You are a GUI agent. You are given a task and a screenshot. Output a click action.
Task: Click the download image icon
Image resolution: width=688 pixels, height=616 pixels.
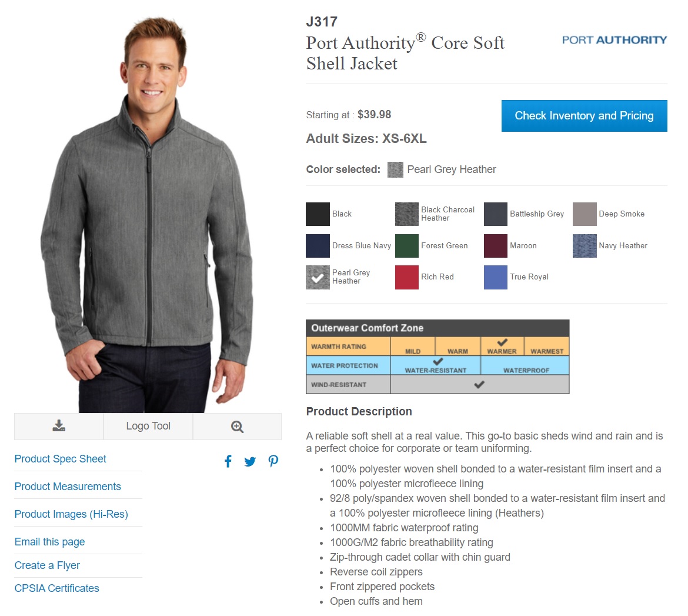59,426
